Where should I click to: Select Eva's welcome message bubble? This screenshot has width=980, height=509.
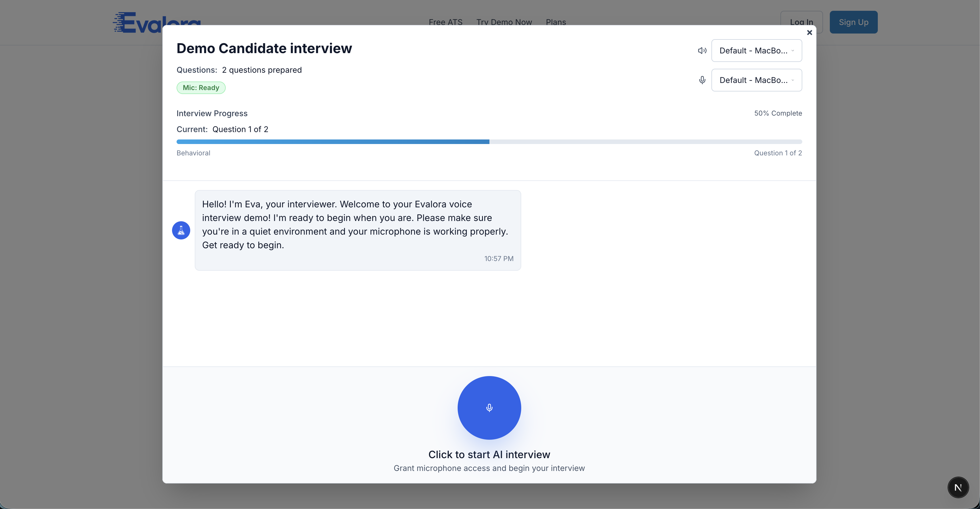pos(358,230)
